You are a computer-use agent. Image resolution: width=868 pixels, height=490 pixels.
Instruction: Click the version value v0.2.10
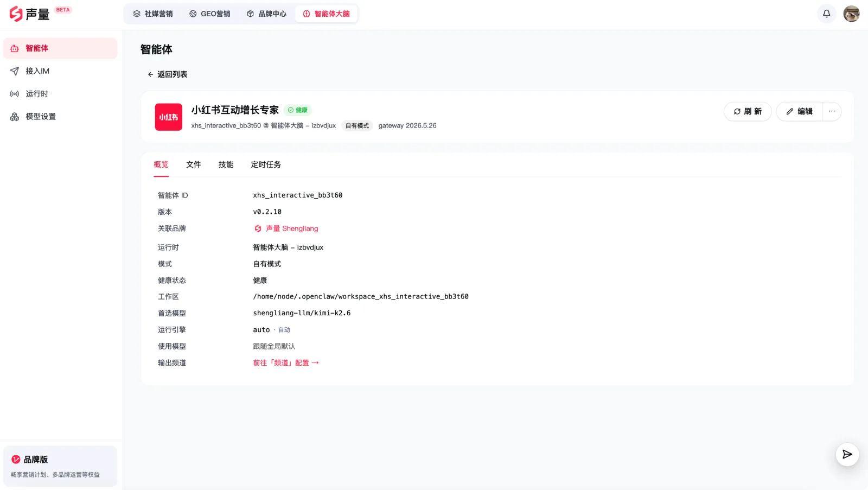coord(267,212)
